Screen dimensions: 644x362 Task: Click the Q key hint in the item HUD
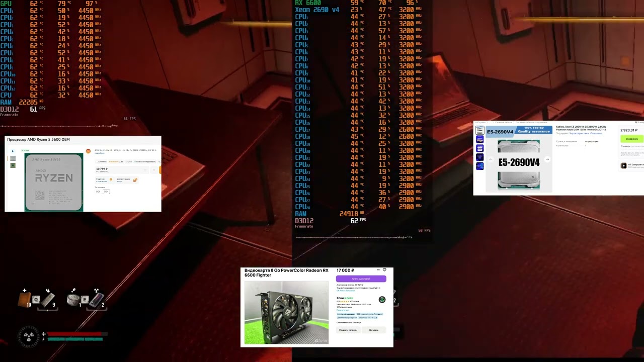point(36,300)
